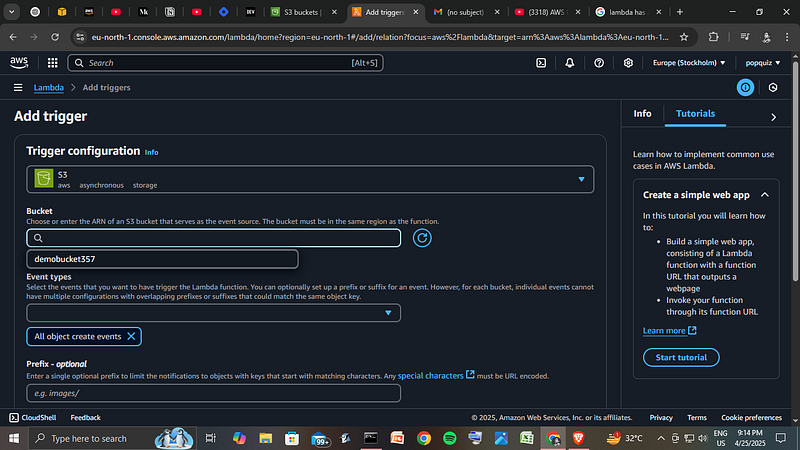
Task: Click the Prefix input field
Action: 214,393
